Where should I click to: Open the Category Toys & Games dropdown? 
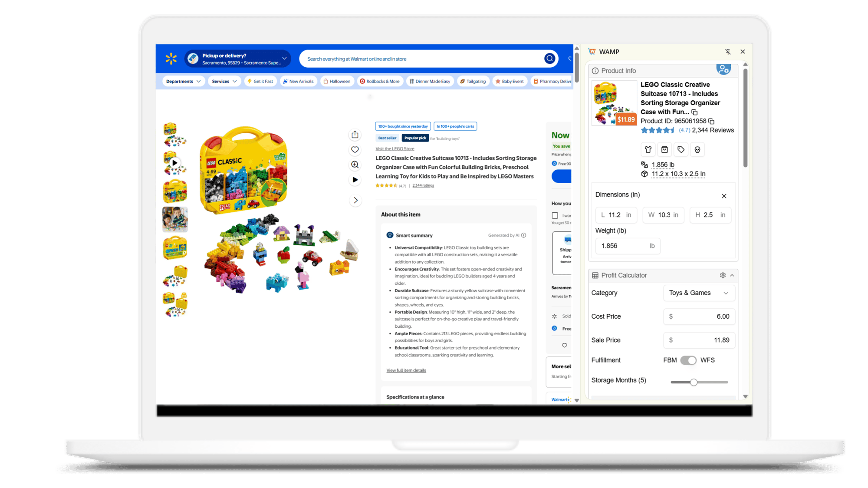pyautogui.click(x=699, y=293)
